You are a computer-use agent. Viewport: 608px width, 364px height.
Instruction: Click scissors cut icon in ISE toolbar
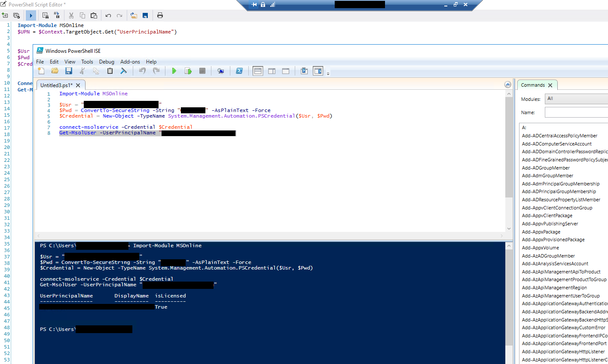(82, 71)
